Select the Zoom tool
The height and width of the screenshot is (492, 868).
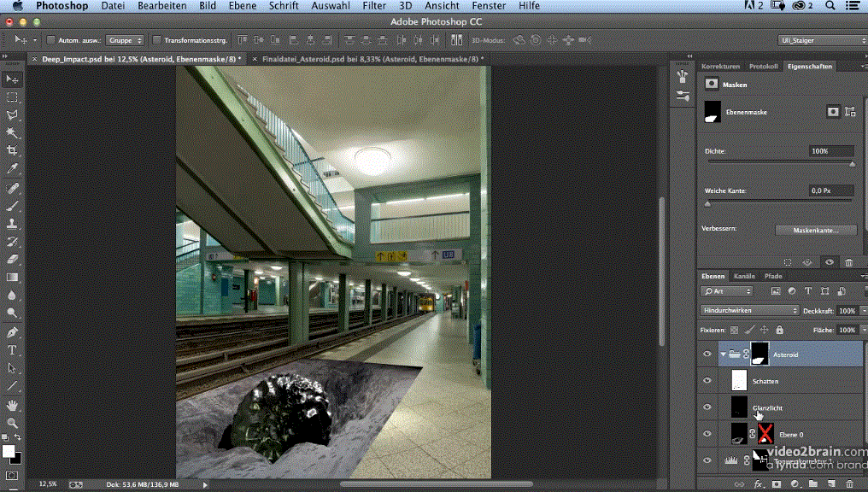coord(12,423)
